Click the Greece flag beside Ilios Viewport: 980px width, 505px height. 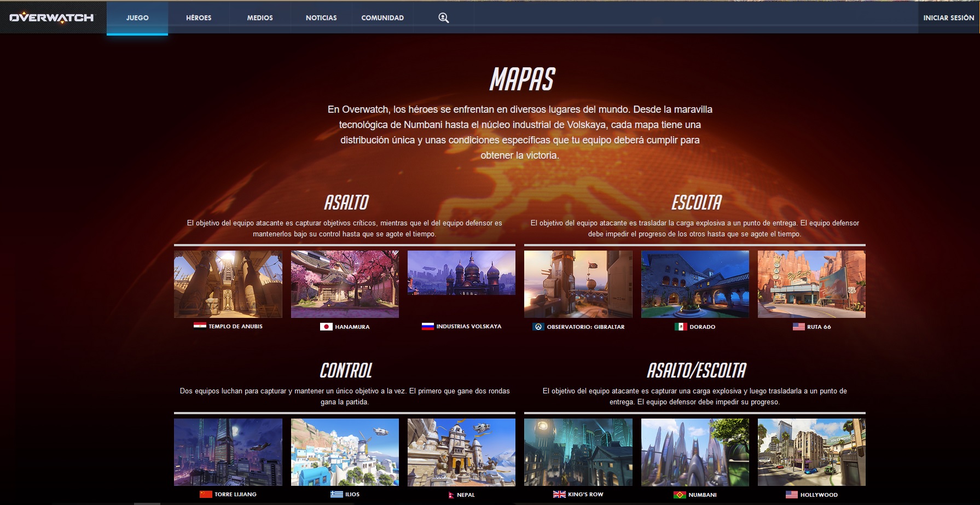tap(337, 494)
